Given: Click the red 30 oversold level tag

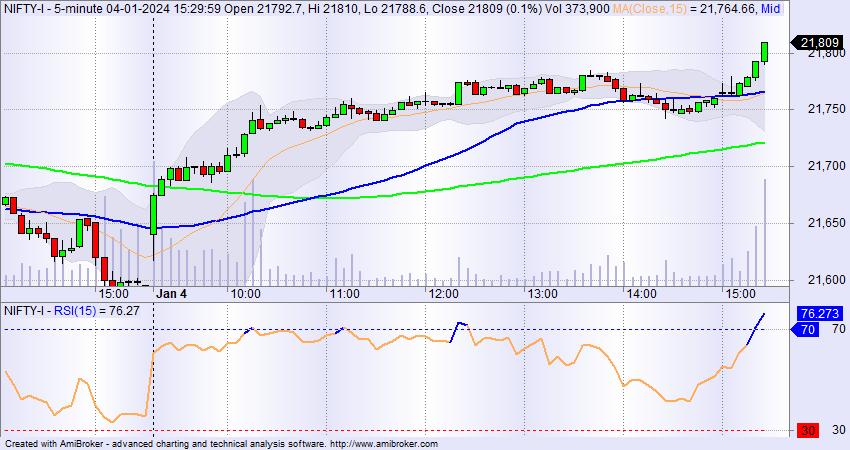Looking at the screenshot, I should tap(808, 430).
